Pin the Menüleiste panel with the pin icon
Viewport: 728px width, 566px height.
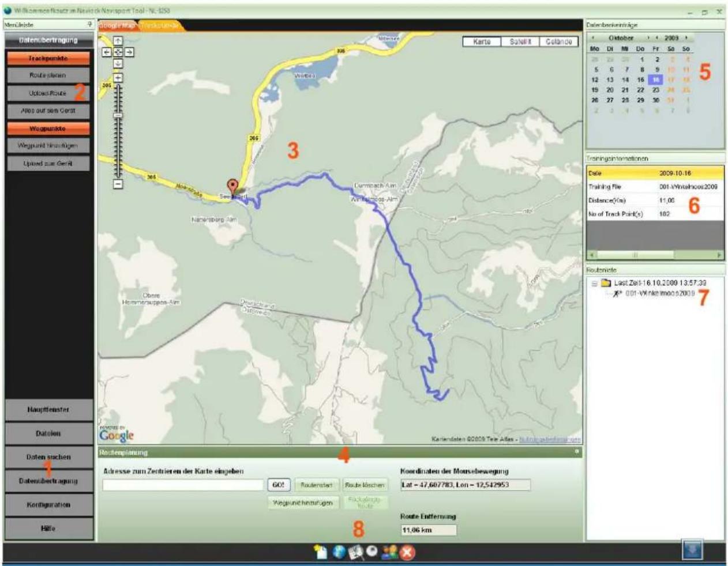coord(89,25)
